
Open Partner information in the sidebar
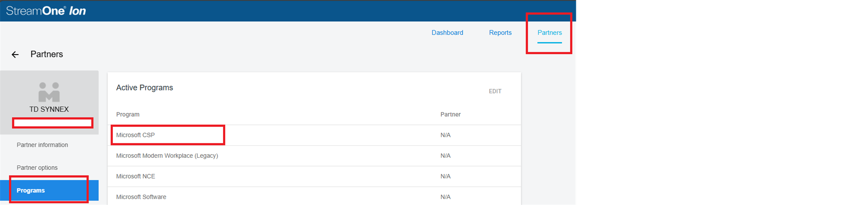click(x=42, y=145)
